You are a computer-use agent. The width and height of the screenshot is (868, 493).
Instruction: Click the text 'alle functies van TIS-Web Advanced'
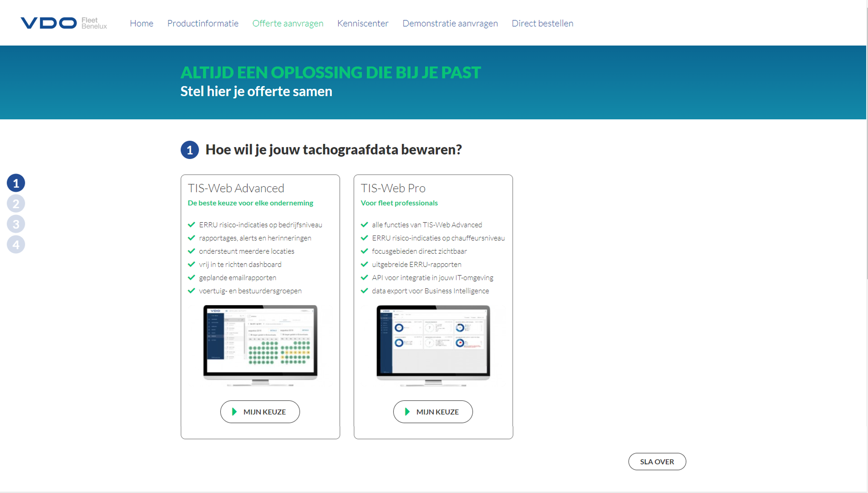427,225
